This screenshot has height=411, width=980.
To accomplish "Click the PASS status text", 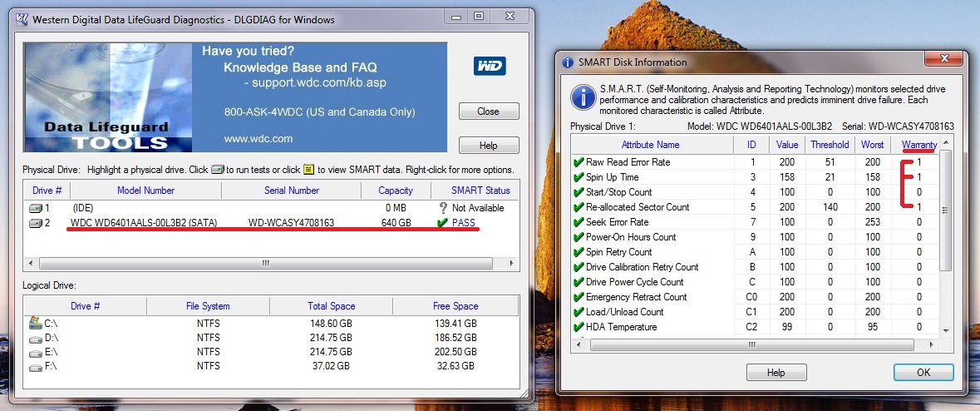I will coord(465,223).
